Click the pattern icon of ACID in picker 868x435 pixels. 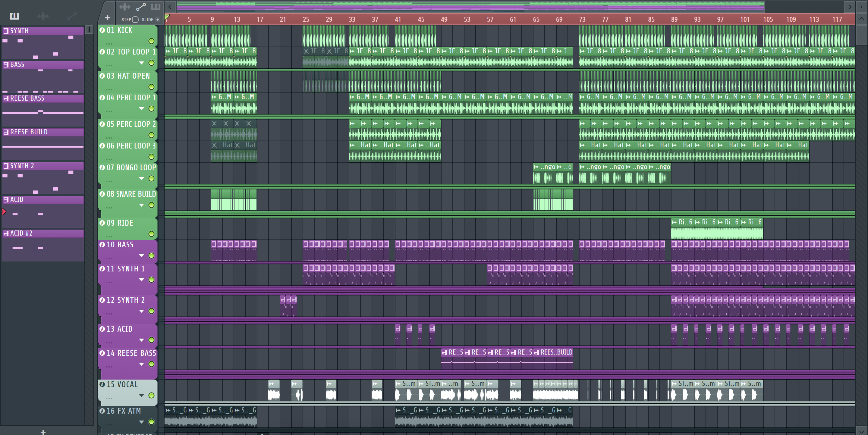(6, 200)
